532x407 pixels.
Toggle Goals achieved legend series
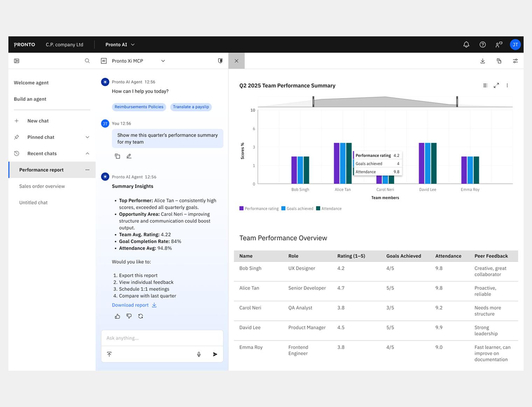pyautogui.click(x=297, y=209)
